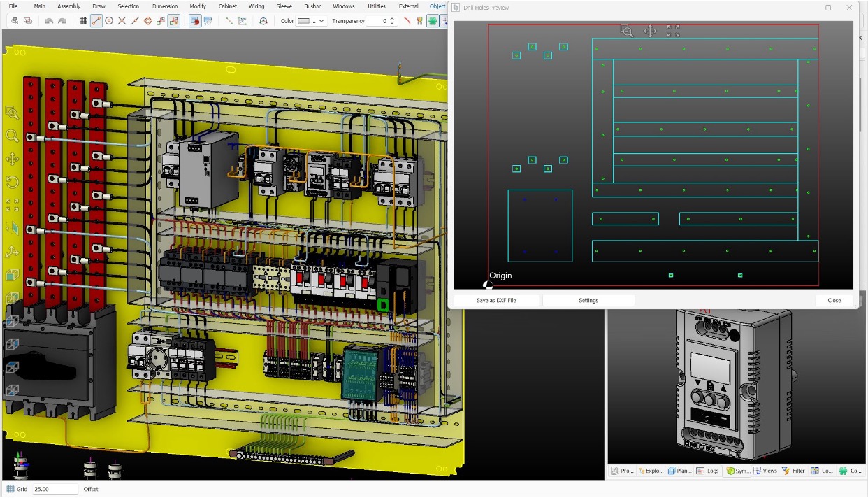This screenshot has width=868, height=498.
Task: Click the zoom icon in Drill Holes Preview
Action: tap(627, 31)
